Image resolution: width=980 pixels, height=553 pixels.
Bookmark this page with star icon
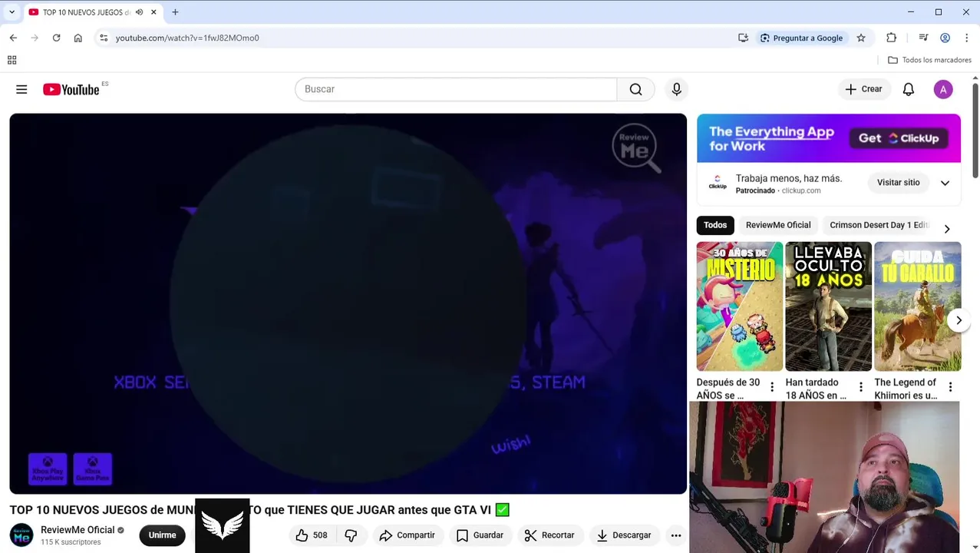point(861,38)
